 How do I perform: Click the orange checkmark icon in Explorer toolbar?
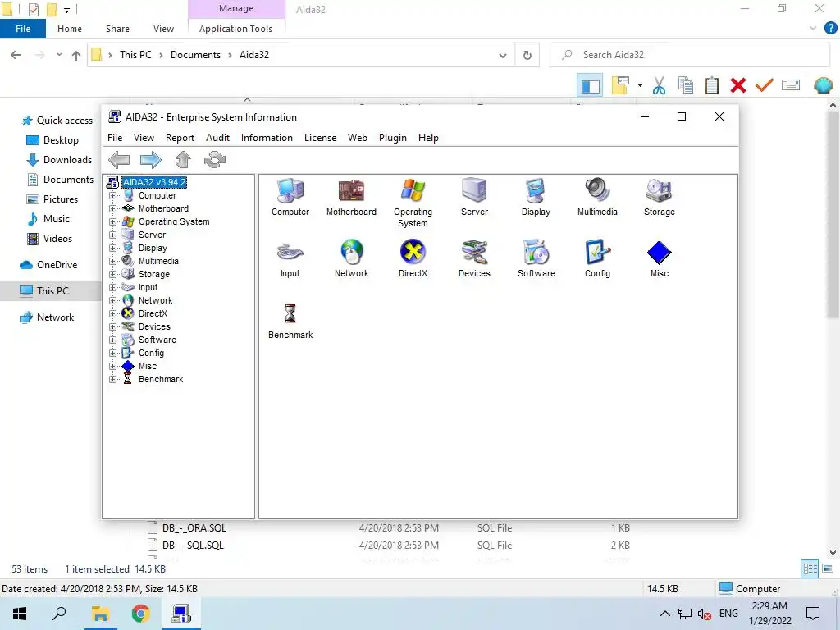click(765, 85)
